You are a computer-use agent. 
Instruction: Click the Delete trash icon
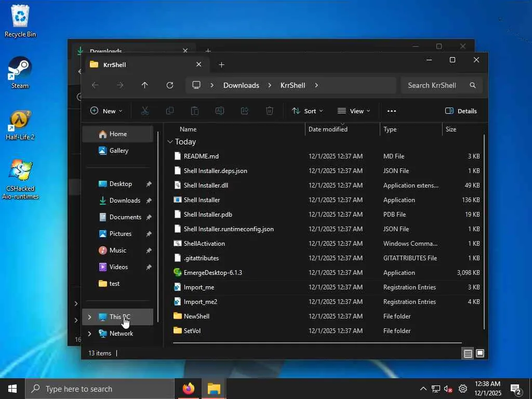[270, 111]
